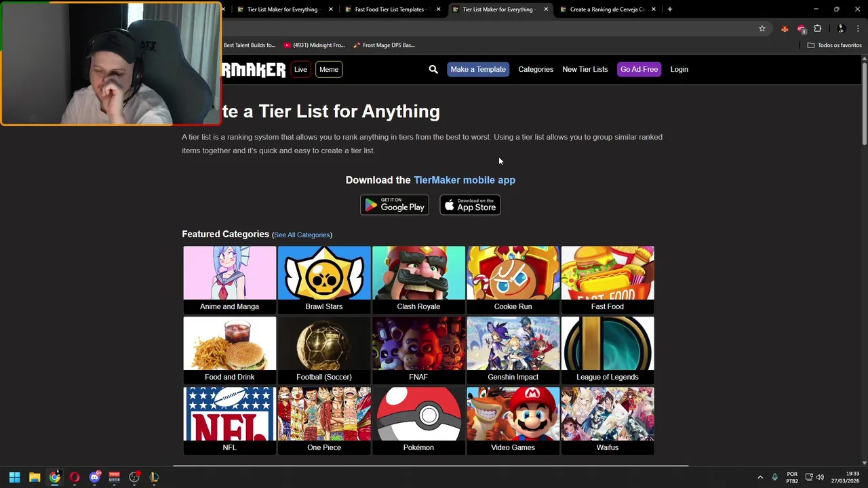
Task: Open a new browser tab with plus
Action: pos(669,9)
